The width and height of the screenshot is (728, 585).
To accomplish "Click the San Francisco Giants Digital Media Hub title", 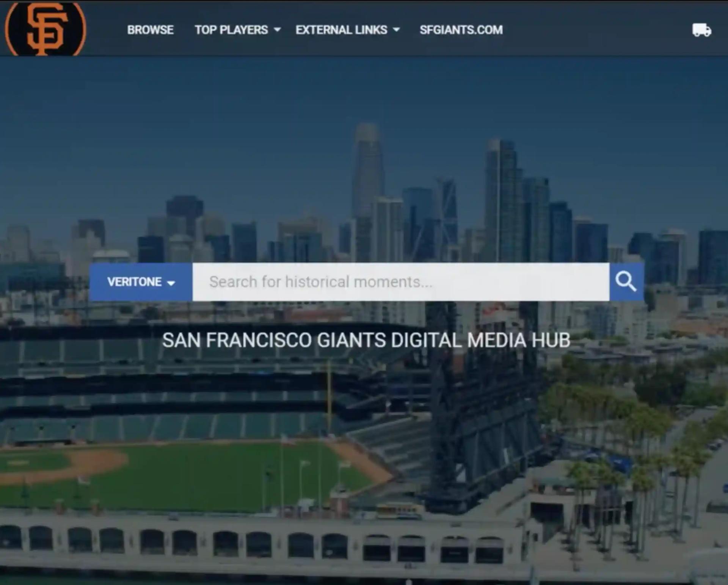I will coord(366,340).
